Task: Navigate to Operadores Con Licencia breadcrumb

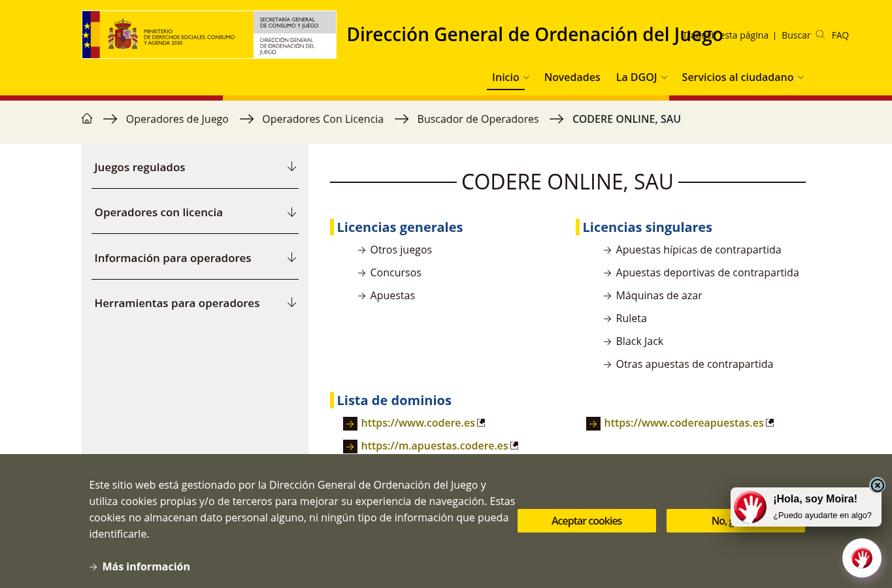Action: [x=323, y=119]
